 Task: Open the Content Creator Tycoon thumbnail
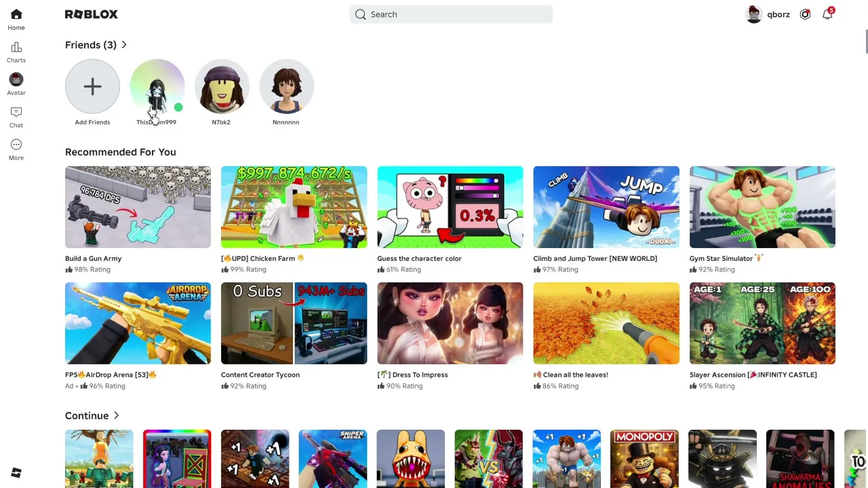coord(294,323)
